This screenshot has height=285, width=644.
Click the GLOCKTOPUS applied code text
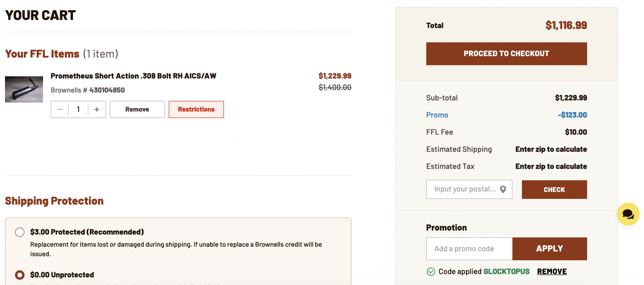tap(506, 271)
